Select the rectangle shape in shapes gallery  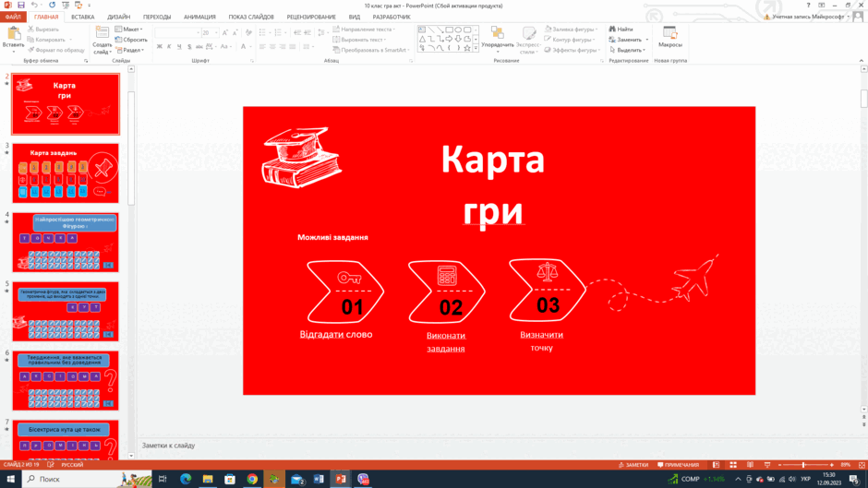pos(450,30)
